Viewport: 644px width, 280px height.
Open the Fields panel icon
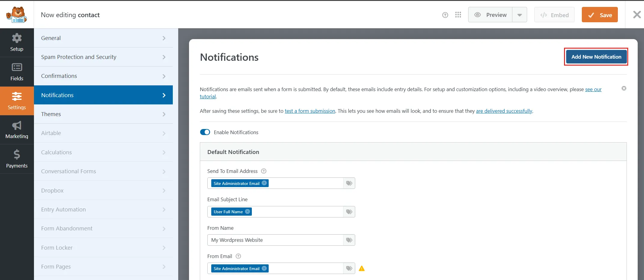17,67
